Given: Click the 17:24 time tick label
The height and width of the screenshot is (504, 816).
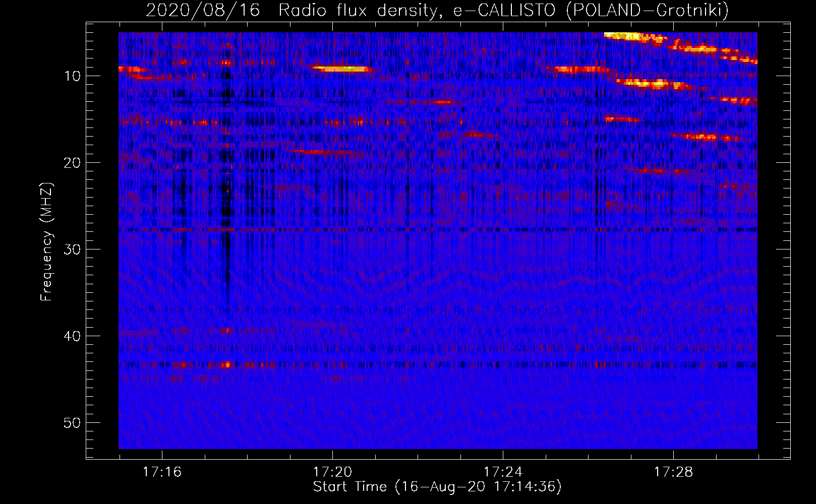Looking at the screenshot, I should click(503, 472).
